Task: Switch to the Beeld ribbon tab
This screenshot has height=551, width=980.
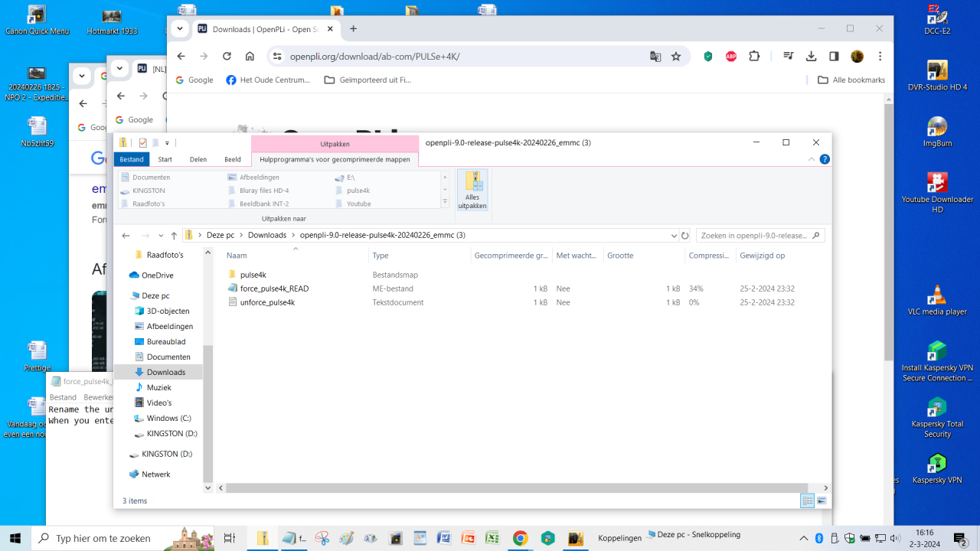Action: 232,159
